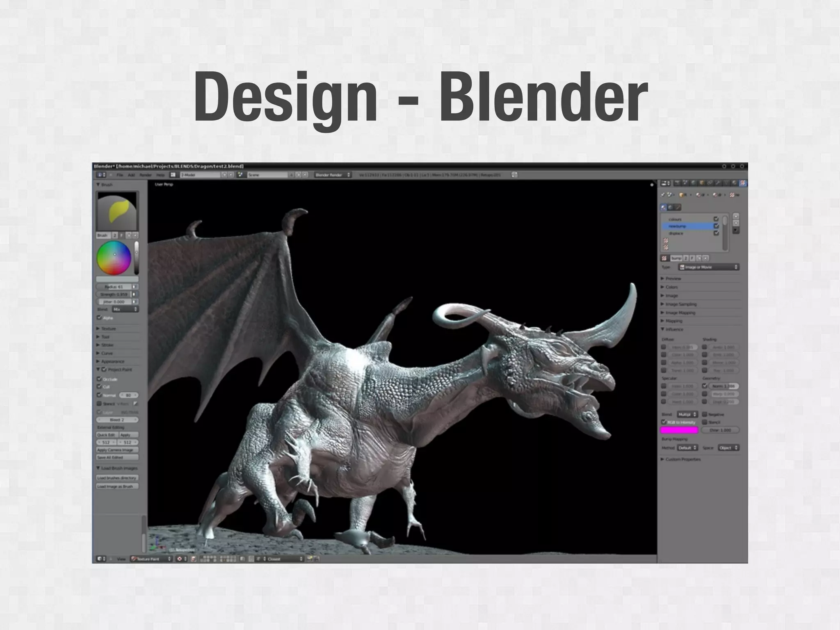
Task: Toggle the Normal checkbox in Project Paint
Action: click(99, 395)
